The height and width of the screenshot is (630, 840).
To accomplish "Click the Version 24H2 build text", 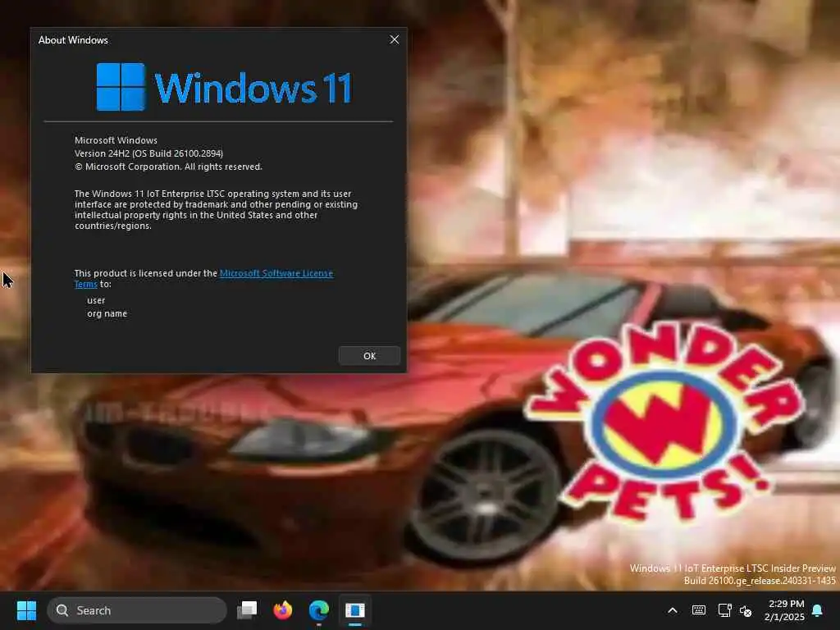I will 148,153.
